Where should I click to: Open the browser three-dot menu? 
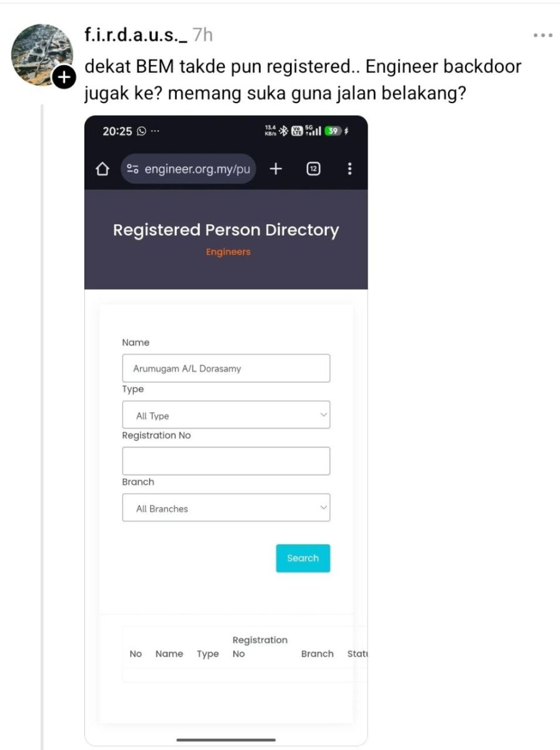349,169
